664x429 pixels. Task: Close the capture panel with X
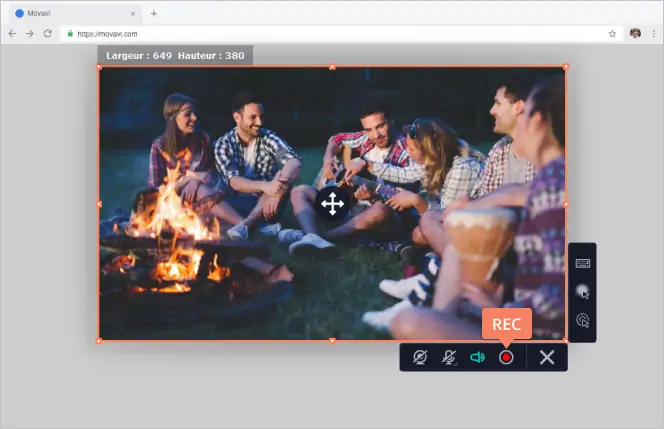(x=547, y=357)
